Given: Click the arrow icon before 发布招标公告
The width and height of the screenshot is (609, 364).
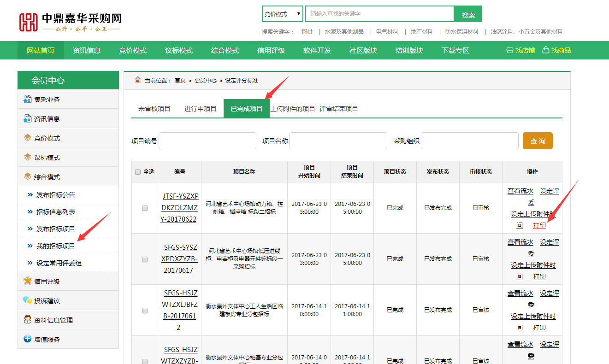Looking at the screenshot, I should coord(30,195).
